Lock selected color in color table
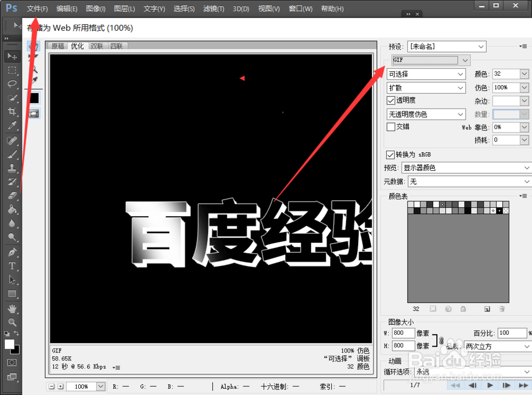 (x=463, y=309)
